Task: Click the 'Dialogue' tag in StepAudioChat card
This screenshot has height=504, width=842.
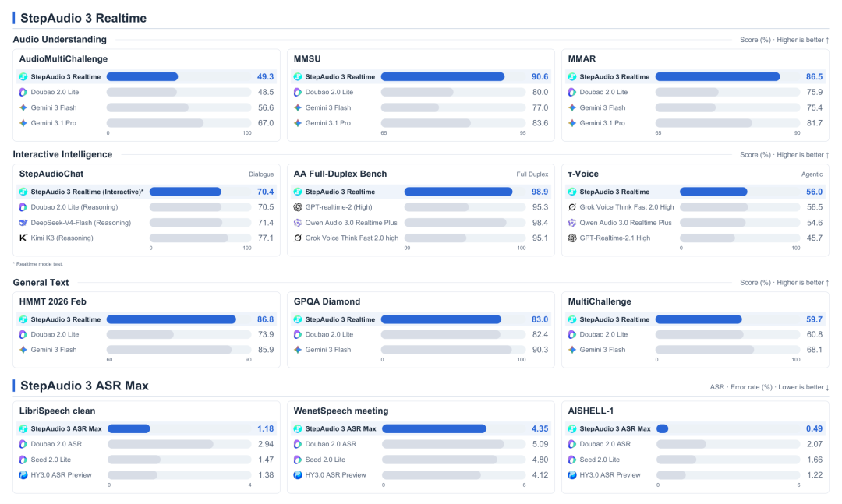Action: 261,174
